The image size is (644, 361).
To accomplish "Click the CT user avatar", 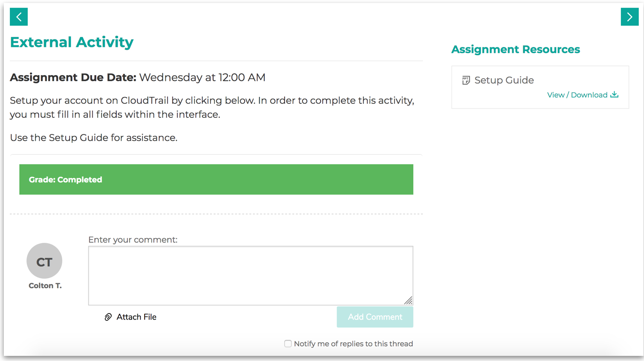I will [x=44, y=261].
